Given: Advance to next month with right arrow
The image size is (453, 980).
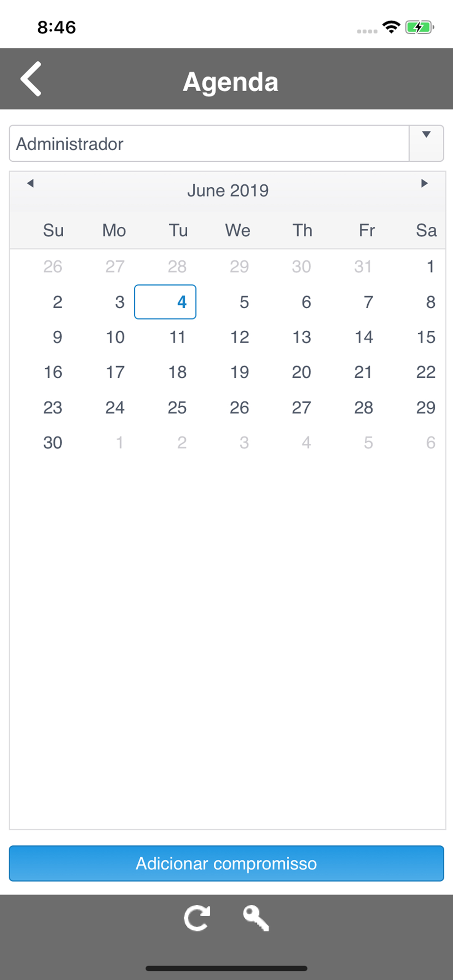Looking at the screenshot, I should (x=425, y=183).
